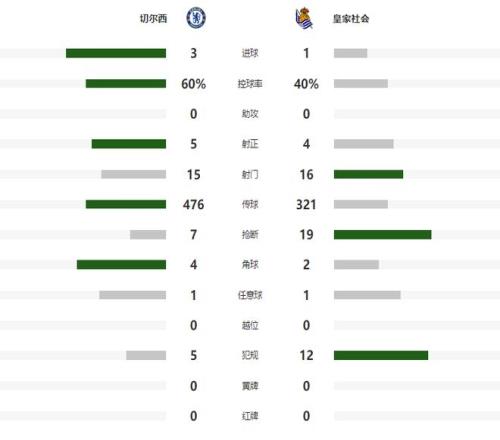Click Real Sociedad's green 射门 shots bar
Screen dimensions: 500x440
[x=368, y=174]
